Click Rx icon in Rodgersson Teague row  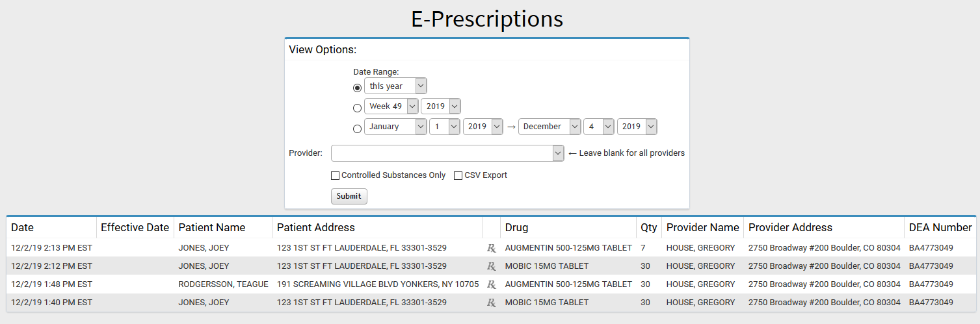click(492, 284)
